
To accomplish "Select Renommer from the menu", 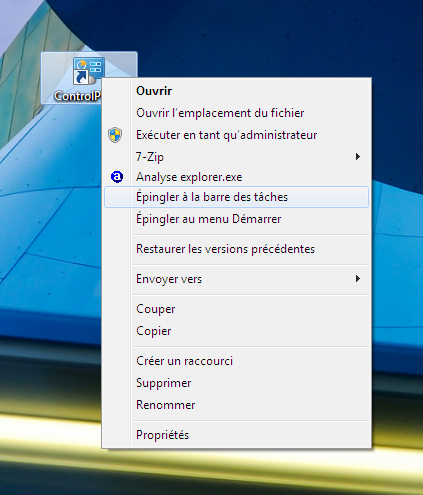I will 236,405.
